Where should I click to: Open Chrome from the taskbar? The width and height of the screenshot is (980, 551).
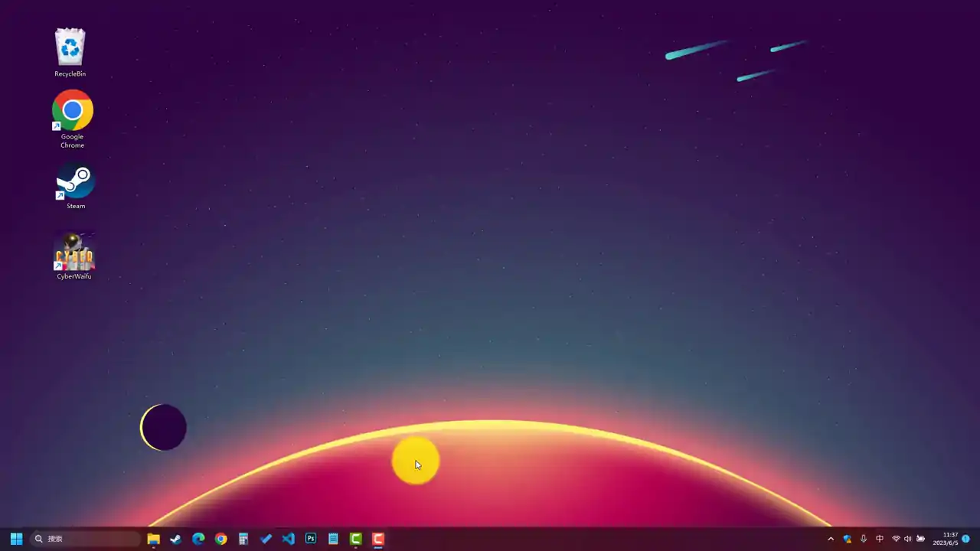pyautogui.click(x=221, y=539)
